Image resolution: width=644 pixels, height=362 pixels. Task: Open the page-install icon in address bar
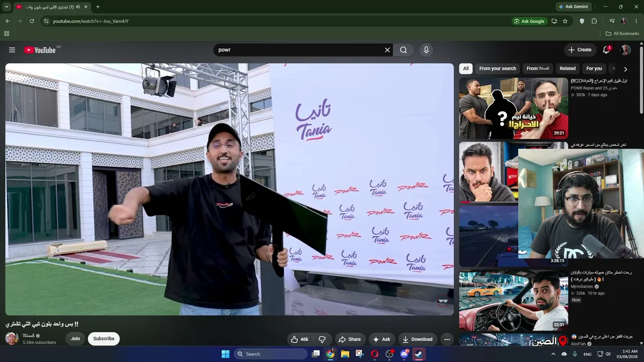pos(554,21)
